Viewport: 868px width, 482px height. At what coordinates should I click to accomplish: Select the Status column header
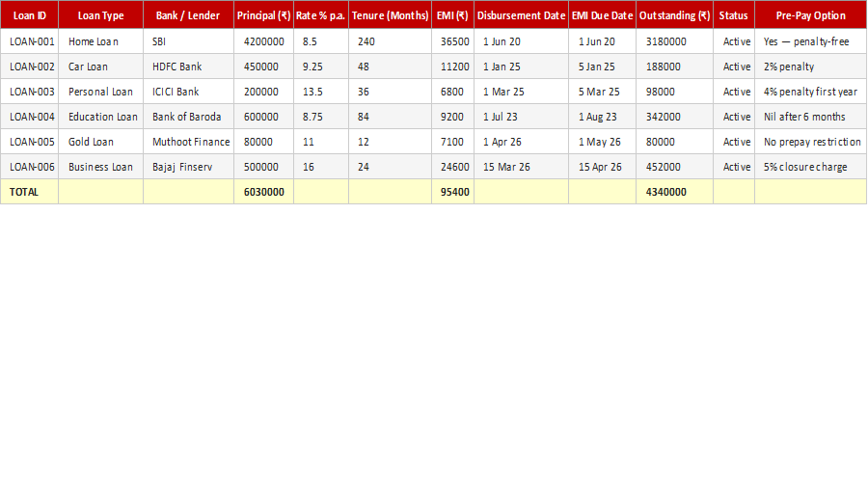pos(734,14)
